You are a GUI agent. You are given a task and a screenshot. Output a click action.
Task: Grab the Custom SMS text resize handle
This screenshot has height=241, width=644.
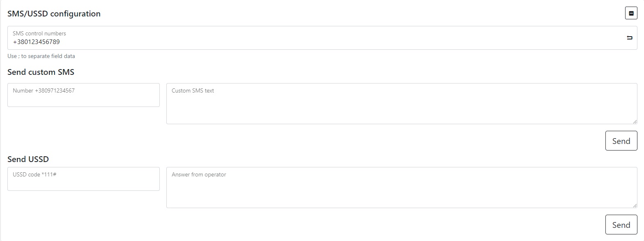635,121
